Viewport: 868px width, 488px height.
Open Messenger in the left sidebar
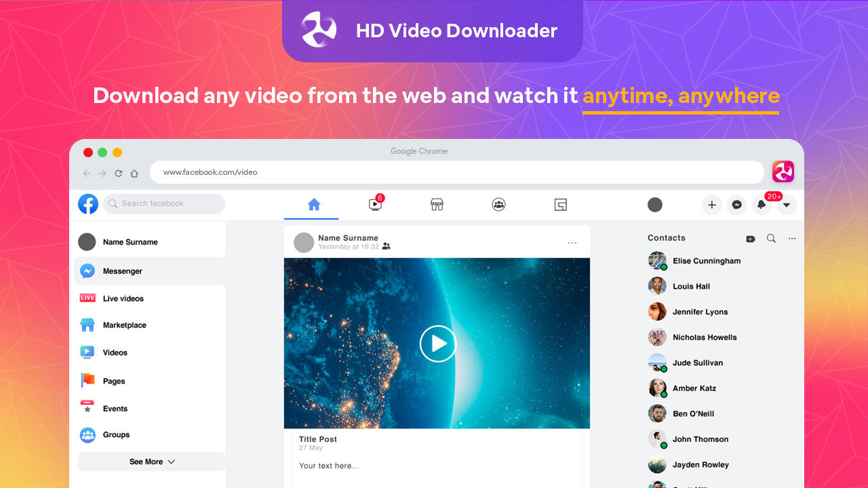149,271
